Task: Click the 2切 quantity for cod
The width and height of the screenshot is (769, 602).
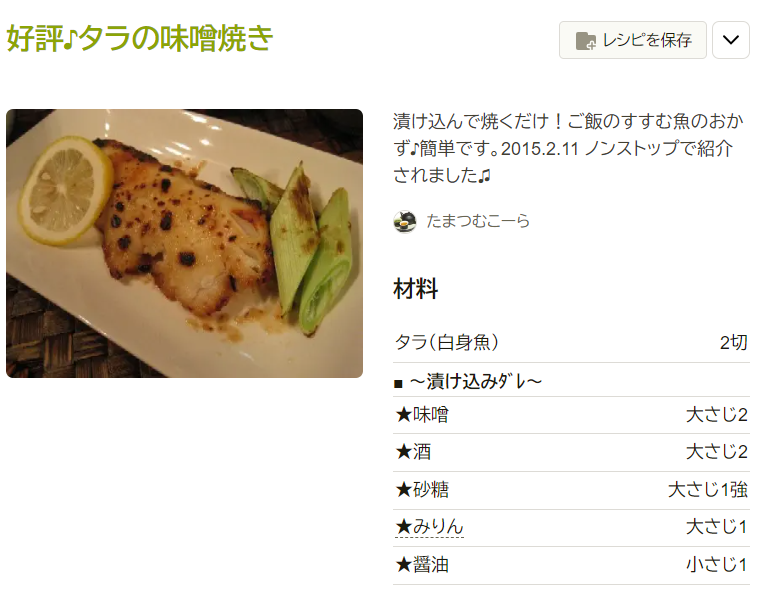Action: [733, 342]
